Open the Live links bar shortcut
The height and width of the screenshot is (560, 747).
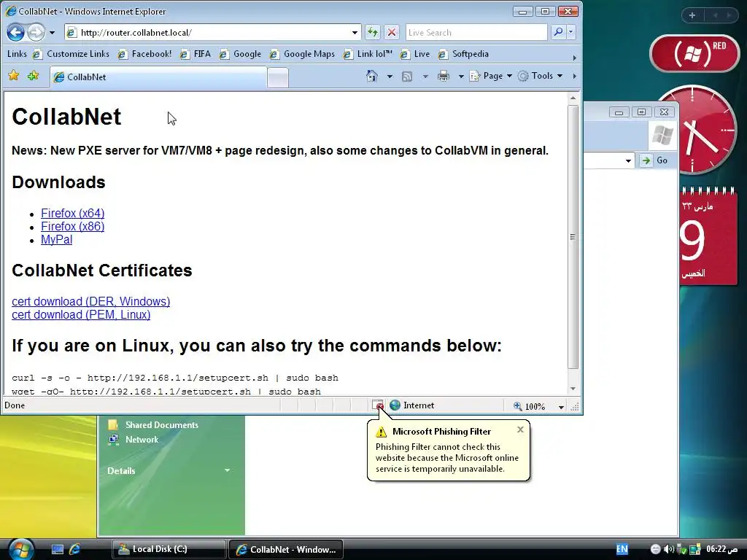(x=415, y=54)
